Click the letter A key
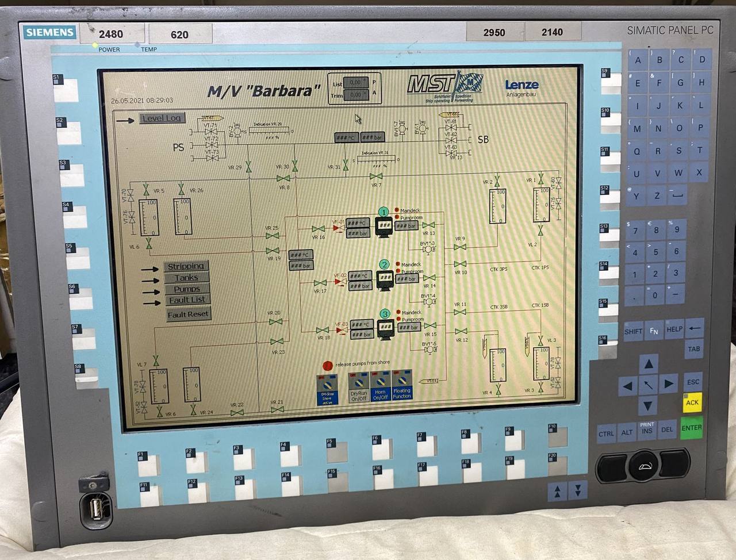Image resolution: width=736 pixels, height=560 pixels. tap(638, 60)
